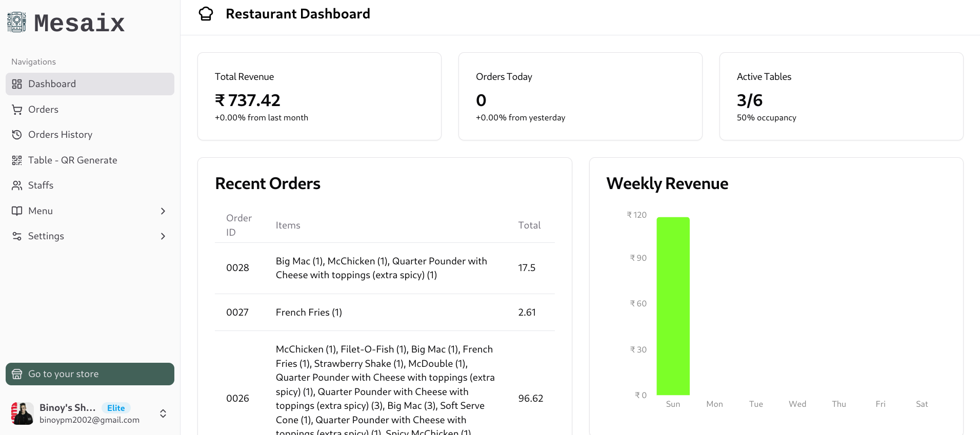Click the Settings sliders icon
This screenshot has width=980, height=435.
tap(17, 236)
